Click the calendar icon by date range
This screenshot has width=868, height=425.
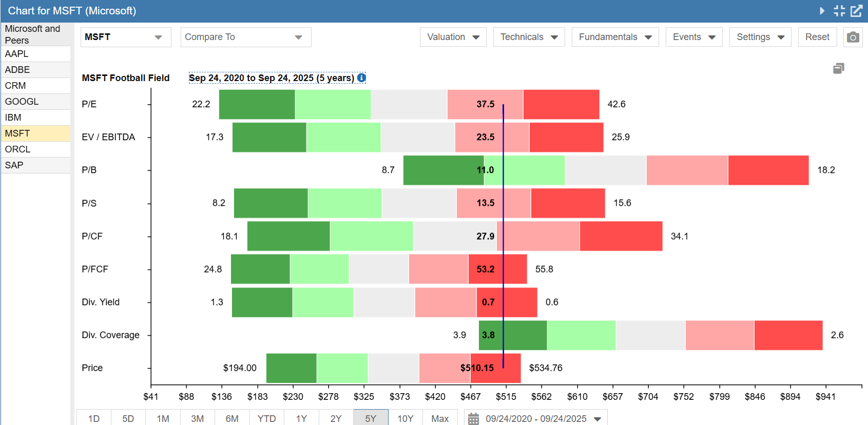click(473, 418)
